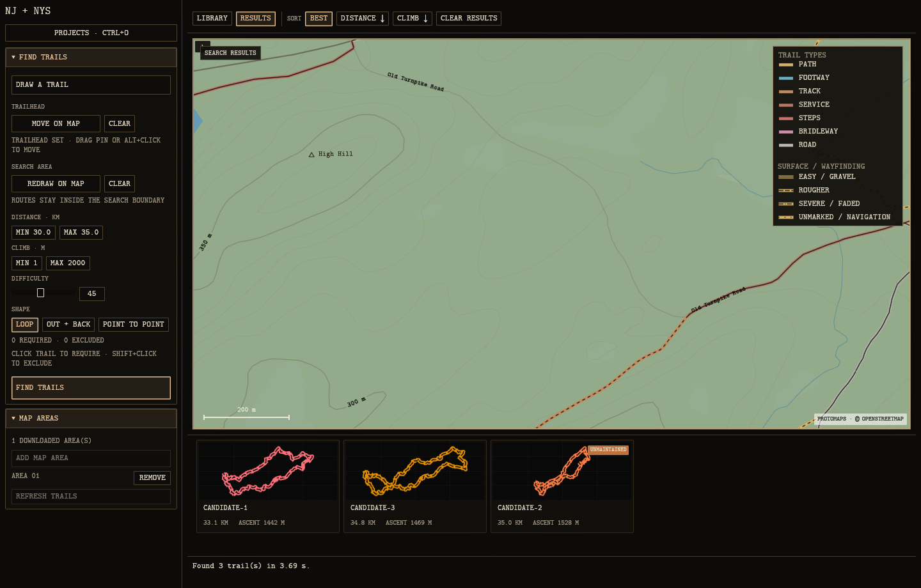
Task: Click the Service legend swatch
Action: tap(786, 105)
